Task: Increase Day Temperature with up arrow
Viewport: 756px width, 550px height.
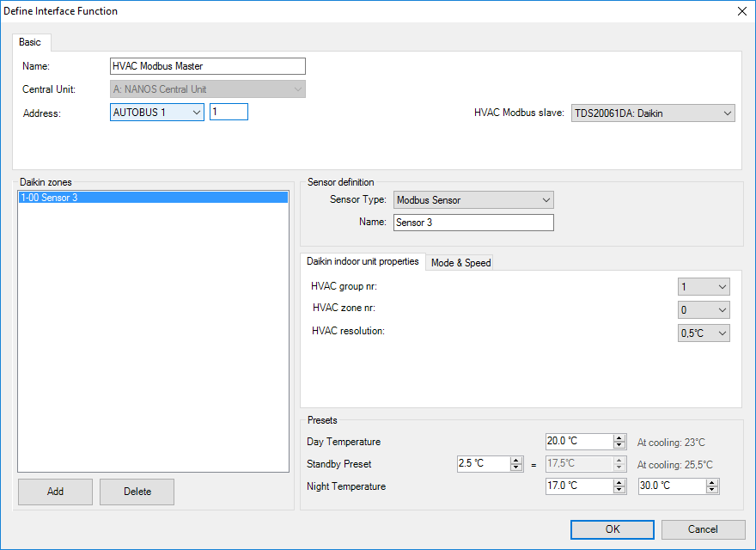Action: pos(619,437)
